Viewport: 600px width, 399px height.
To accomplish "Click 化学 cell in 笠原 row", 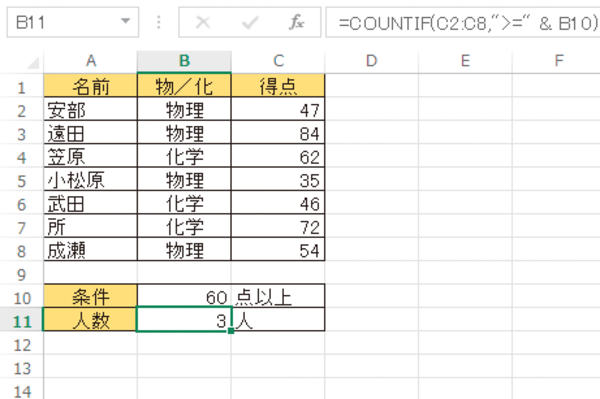I will point(184,156).
